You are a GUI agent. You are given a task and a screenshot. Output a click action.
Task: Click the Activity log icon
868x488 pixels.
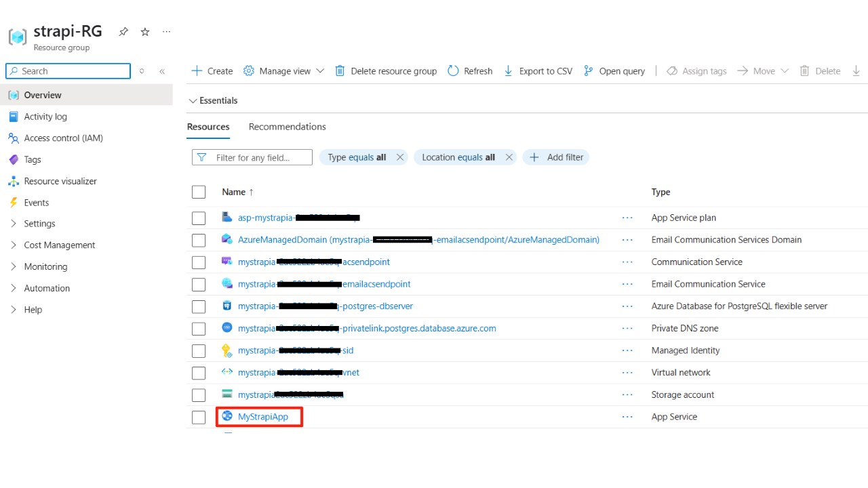13,117
